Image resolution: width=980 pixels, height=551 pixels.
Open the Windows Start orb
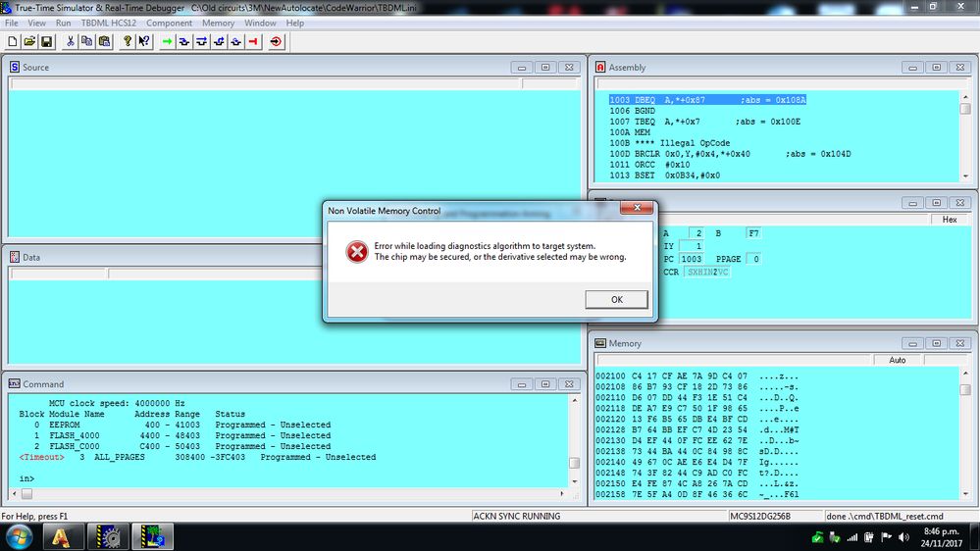[x=19, y=537]
